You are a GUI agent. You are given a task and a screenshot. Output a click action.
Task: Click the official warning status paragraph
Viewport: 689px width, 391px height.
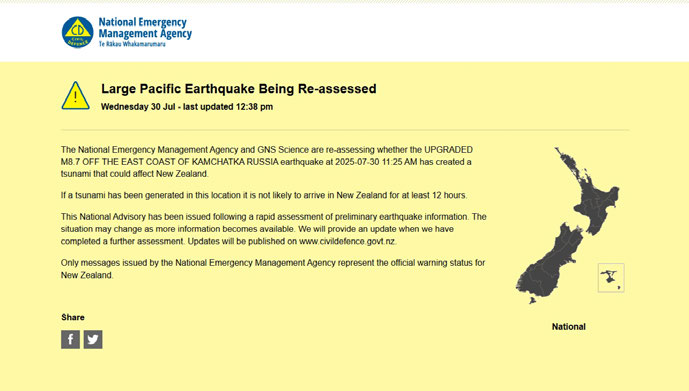pos(273,269)
